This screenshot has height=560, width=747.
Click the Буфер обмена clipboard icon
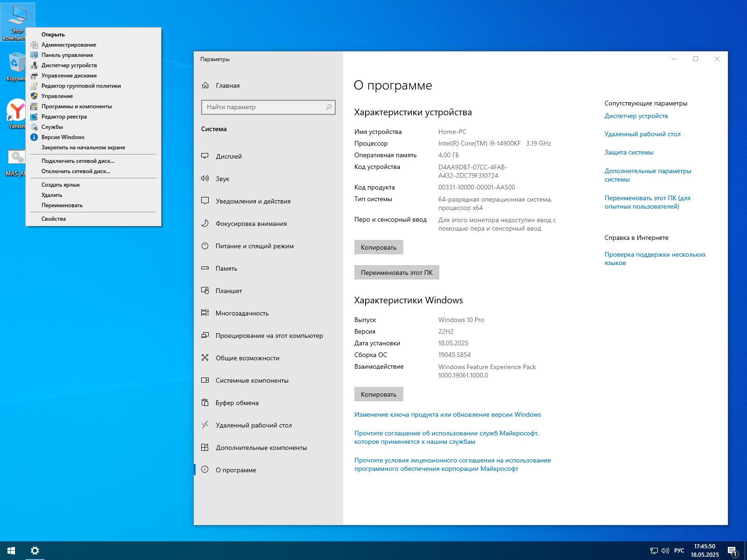coord(205,403)
